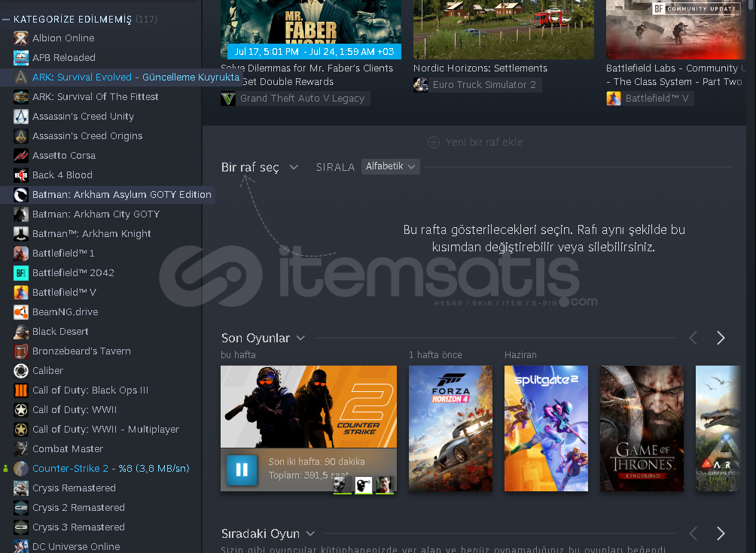756x553 pixels.
Task: Click the BeamNG.drive game icon
Action: [21, 312]
